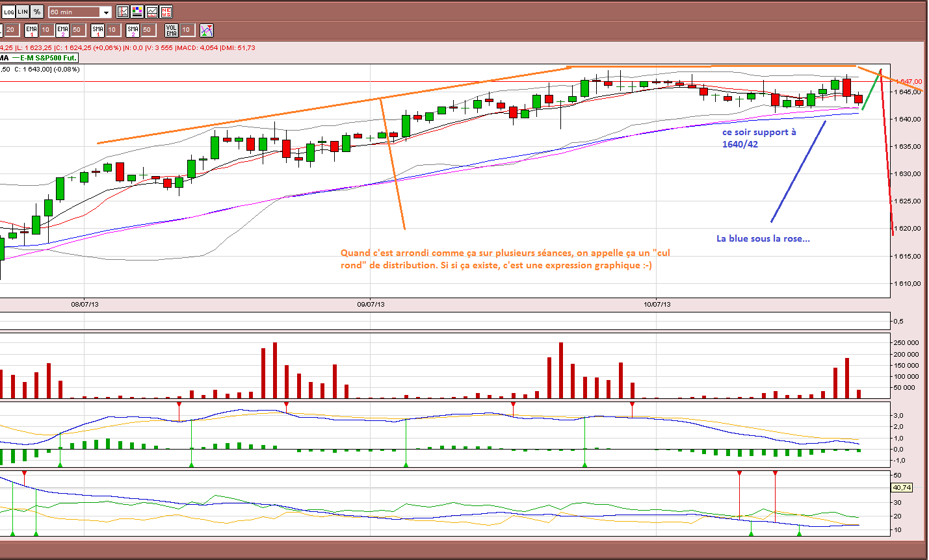Edit the VOL EMA period field

click(x=187, y=30)
